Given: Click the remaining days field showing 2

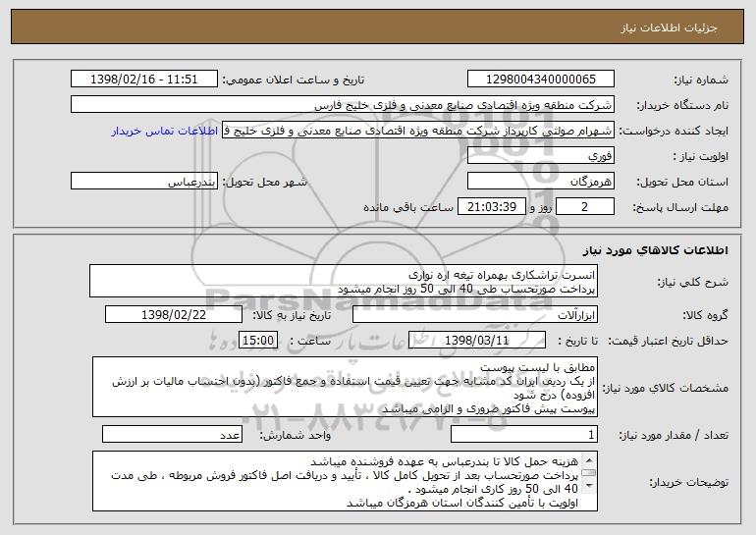Looking at the screenshot, I should (x=585, y=207).
